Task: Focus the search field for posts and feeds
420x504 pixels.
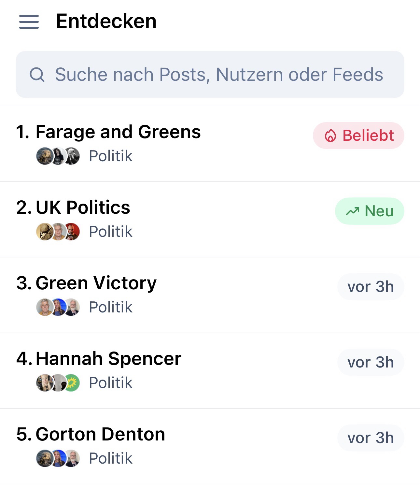Action: click(219, 75)
